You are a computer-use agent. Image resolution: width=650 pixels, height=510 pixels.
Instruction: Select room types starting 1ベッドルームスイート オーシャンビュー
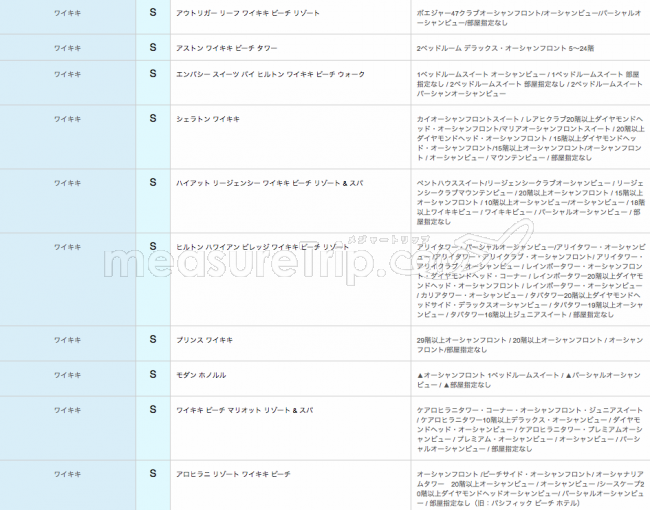529,84
